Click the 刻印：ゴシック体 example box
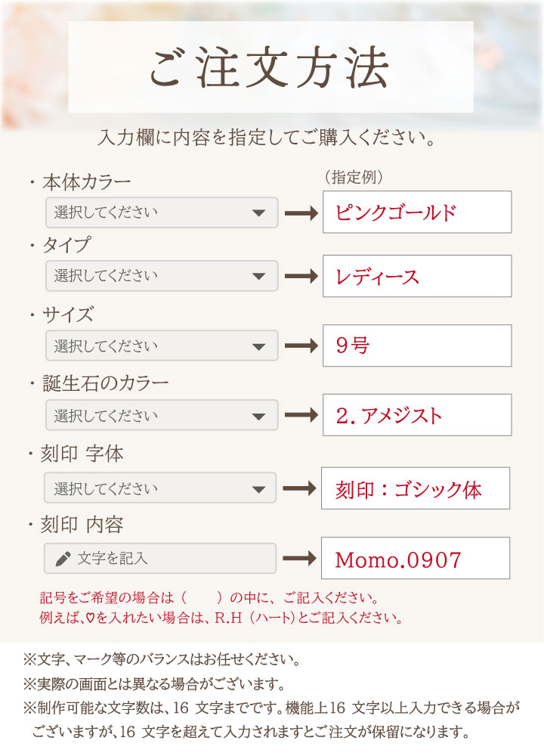The width and height of the screenshot is (544, 756). tap(416, 488)
